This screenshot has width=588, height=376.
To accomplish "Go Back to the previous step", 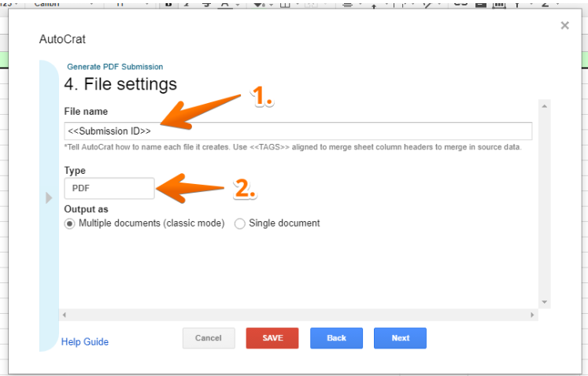I will [x=336, y=338].
